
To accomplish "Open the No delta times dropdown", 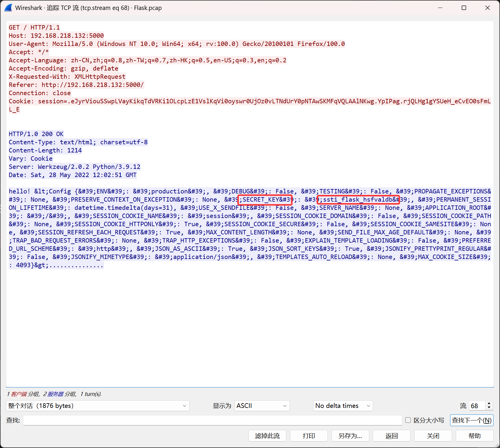I will 343,406.
